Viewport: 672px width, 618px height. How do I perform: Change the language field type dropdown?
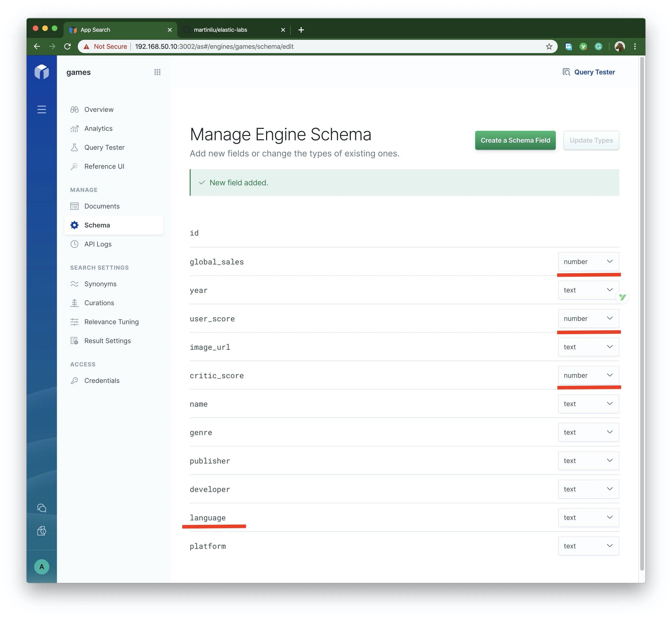(588, 517)
